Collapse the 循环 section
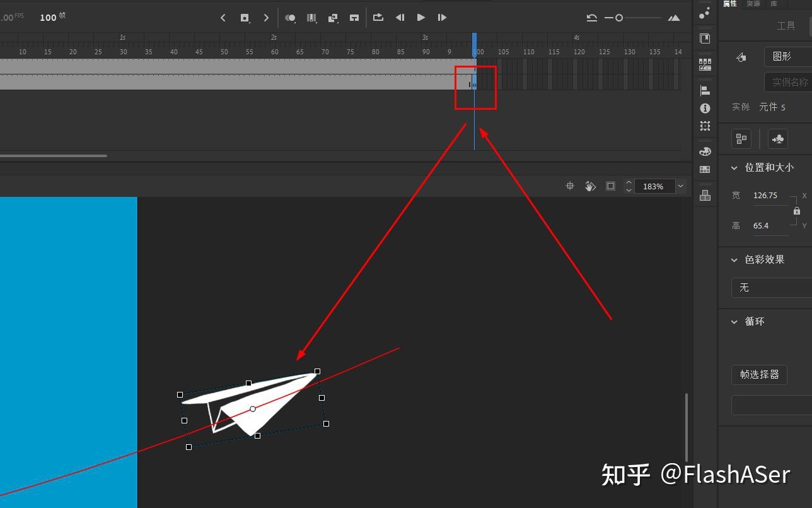Screen dimensions: 812x508 (x=734, y=322)
